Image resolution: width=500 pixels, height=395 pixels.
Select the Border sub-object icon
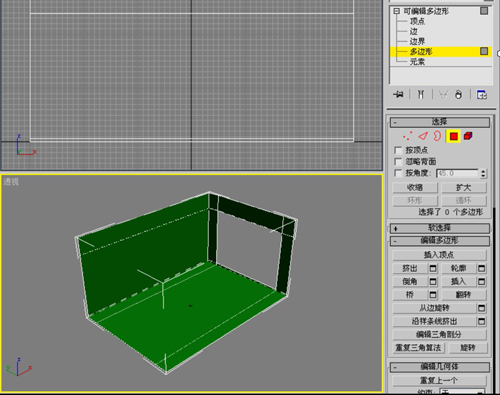437,136
